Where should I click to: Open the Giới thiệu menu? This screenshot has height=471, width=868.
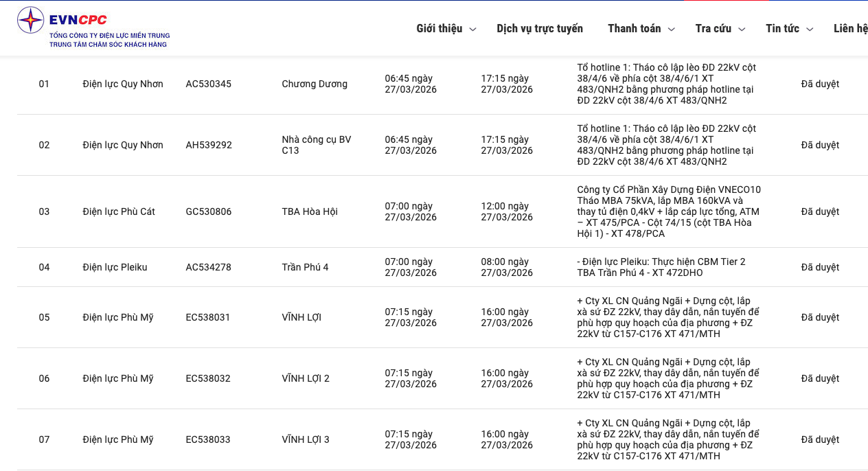439,29
